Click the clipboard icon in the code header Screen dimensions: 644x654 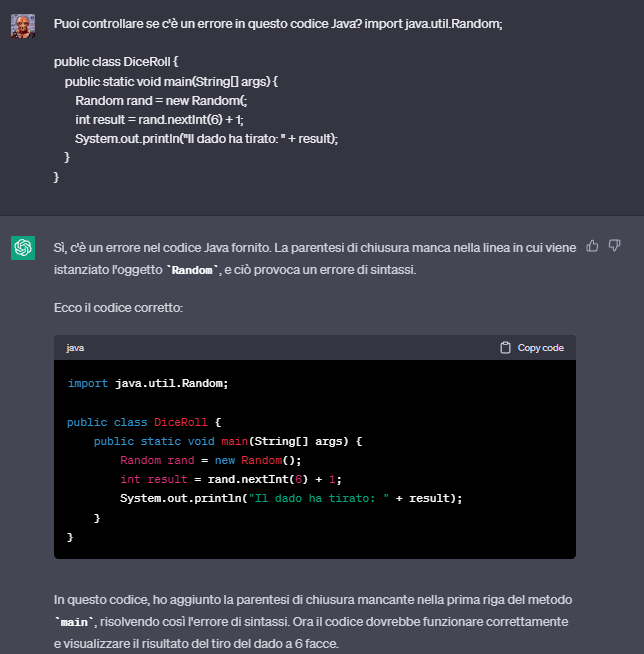[506, 348]
